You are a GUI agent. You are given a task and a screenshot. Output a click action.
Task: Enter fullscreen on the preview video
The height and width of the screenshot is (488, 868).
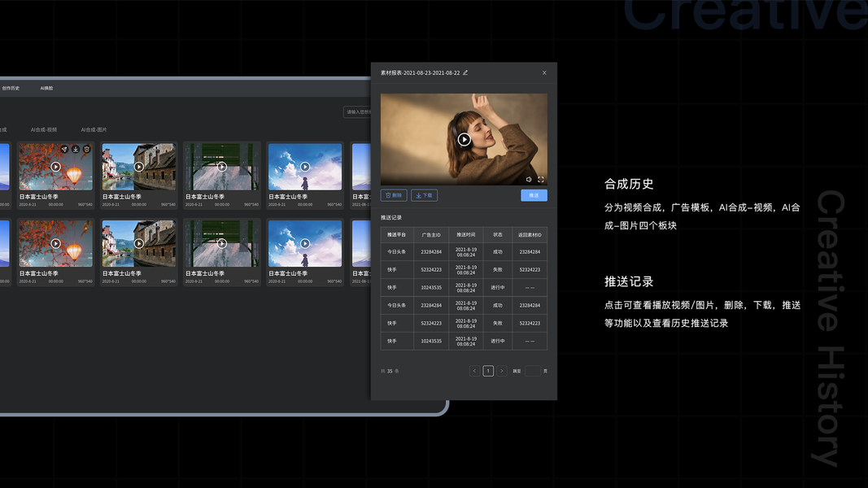(x=541, y=179)
